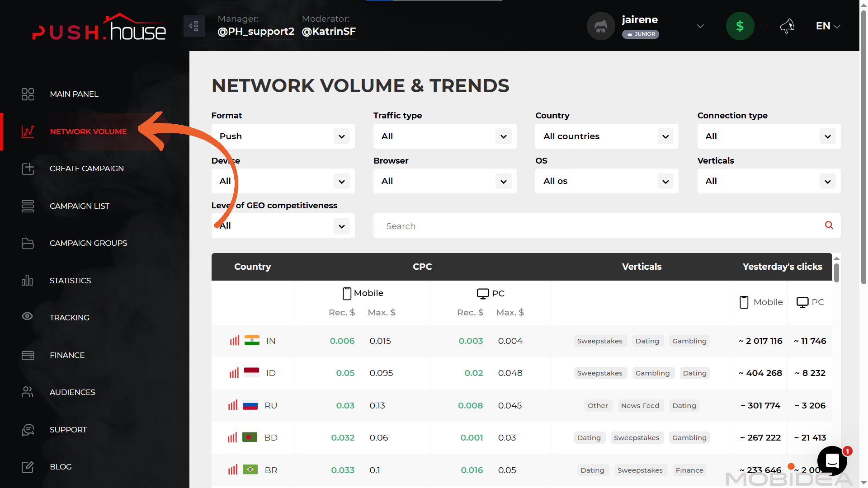Select the Support chat icon in sidebar

tap(28, 430)
